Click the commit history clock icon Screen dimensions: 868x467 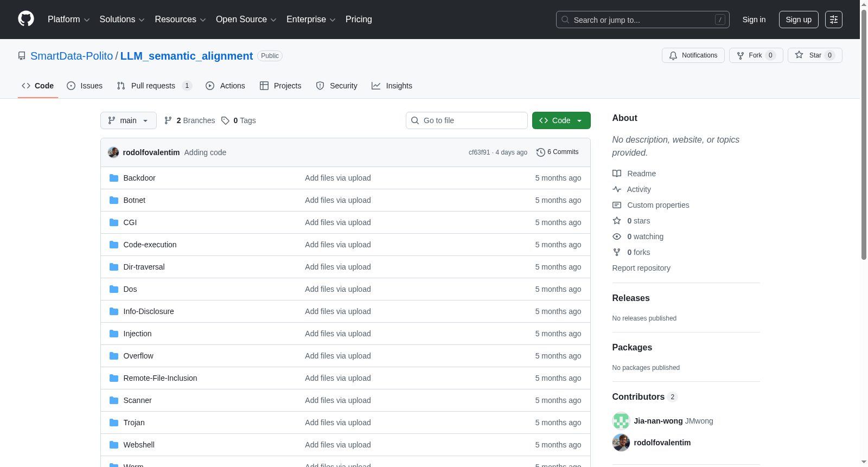[540, 152]
